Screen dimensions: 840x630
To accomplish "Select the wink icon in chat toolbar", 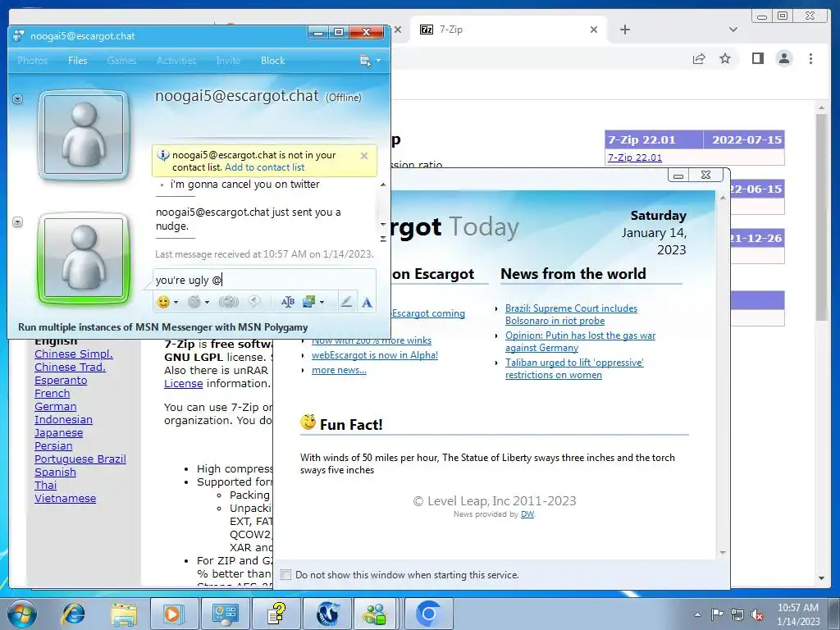I will tap(194, 302).
